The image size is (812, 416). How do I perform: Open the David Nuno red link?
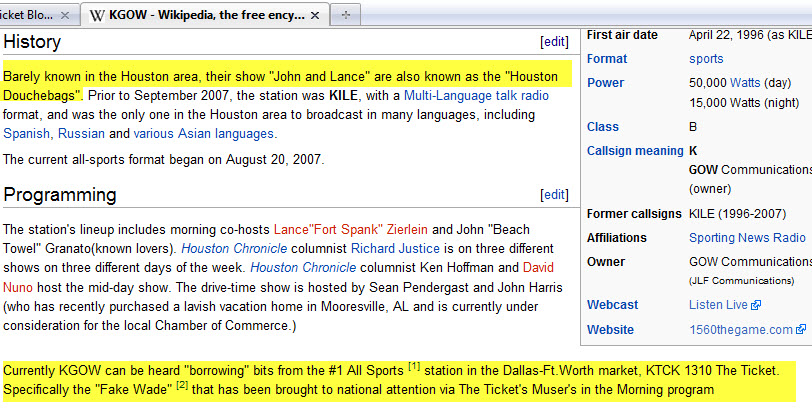[x=538, y=267]
